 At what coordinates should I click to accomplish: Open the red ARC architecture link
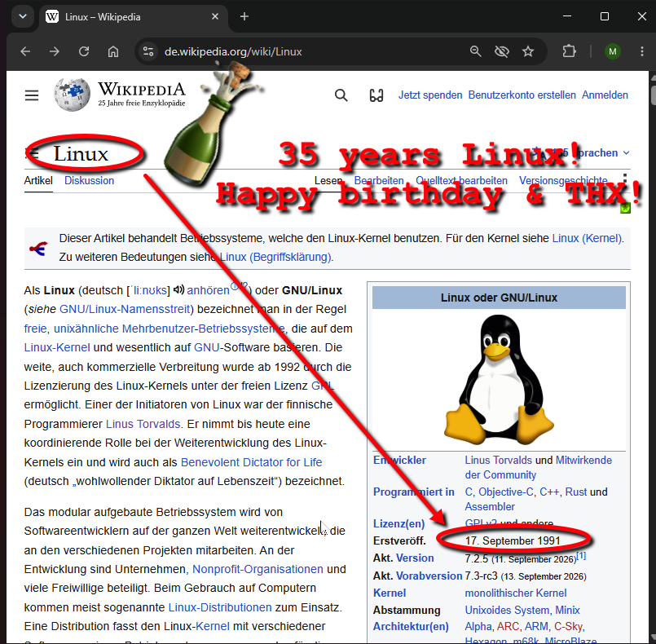click(x=508, y=626)
